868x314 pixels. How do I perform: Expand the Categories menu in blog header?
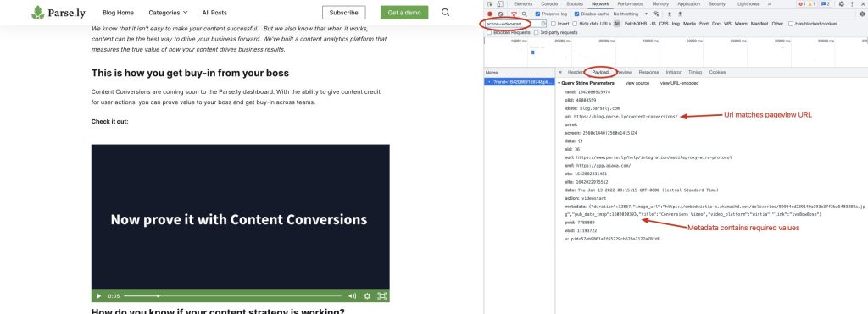click(x=168, y=12)
